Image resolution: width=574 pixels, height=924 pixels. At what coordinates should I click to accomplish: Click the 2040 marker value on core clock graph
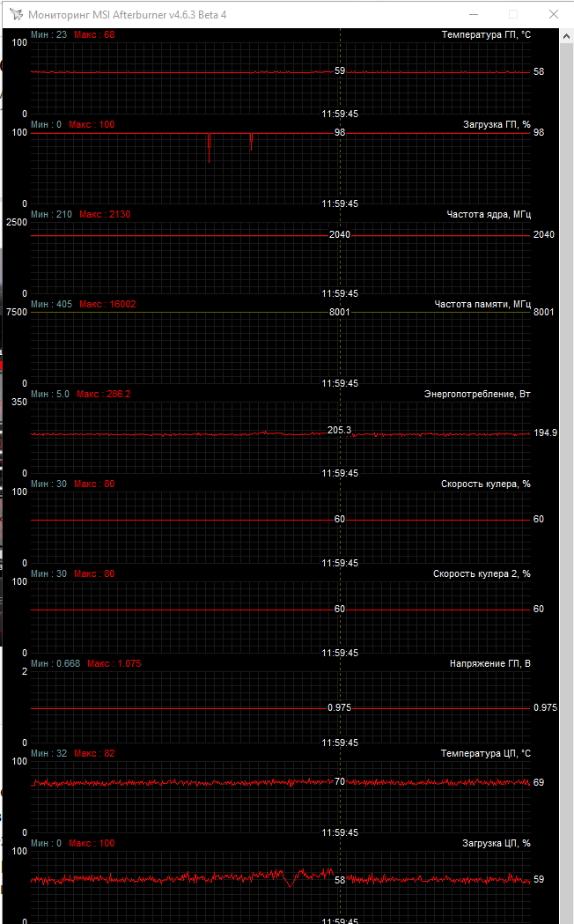340,234
